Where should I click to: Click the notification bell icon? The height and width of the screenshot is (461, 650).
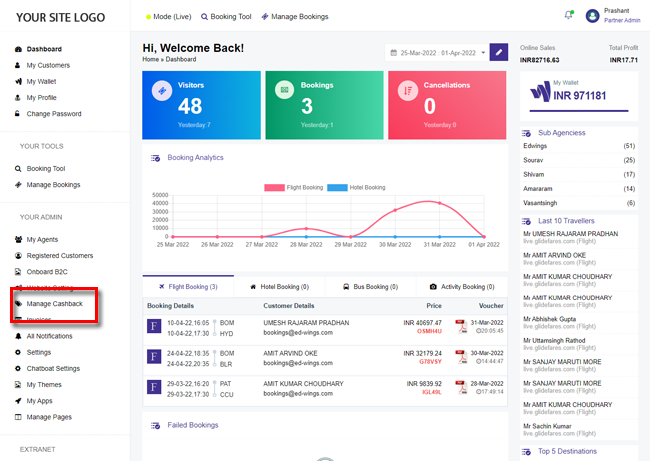pos(569,15)
